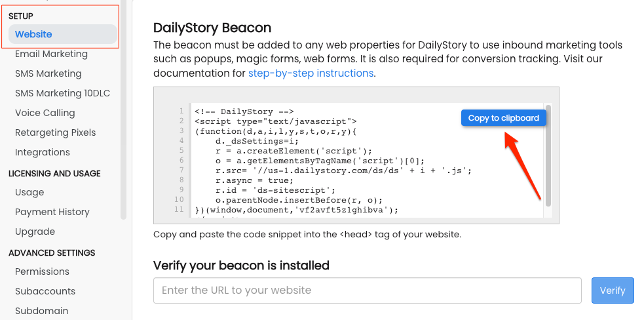
Task: Go to SMS Marketing settings
Action: point(48,73)
